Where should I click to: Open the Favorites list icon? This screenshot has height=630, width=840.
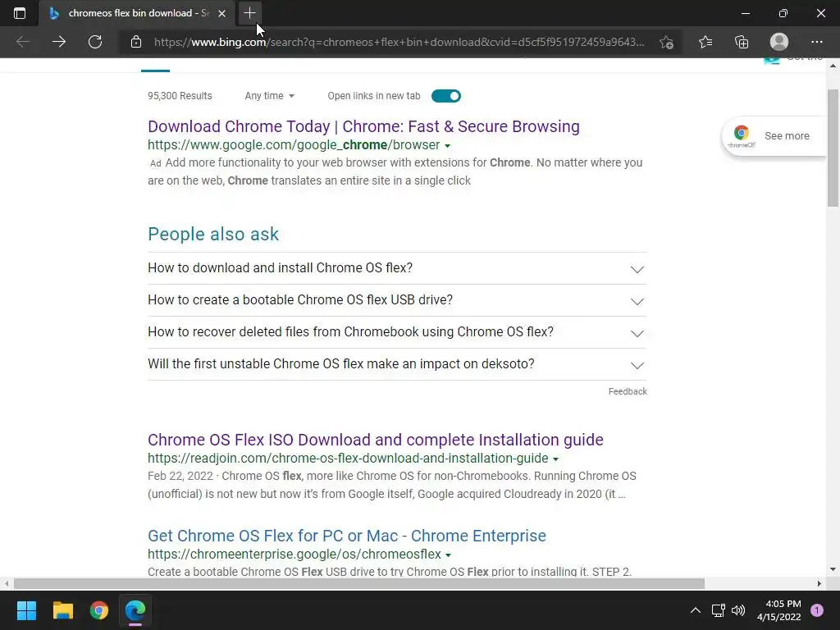[x=705, y=42]
